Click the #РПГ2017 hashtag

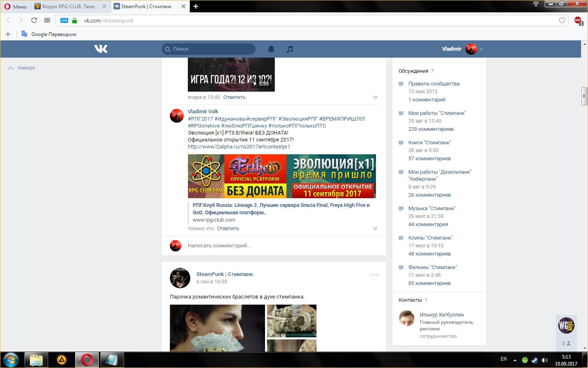click(x=200, y=119)
